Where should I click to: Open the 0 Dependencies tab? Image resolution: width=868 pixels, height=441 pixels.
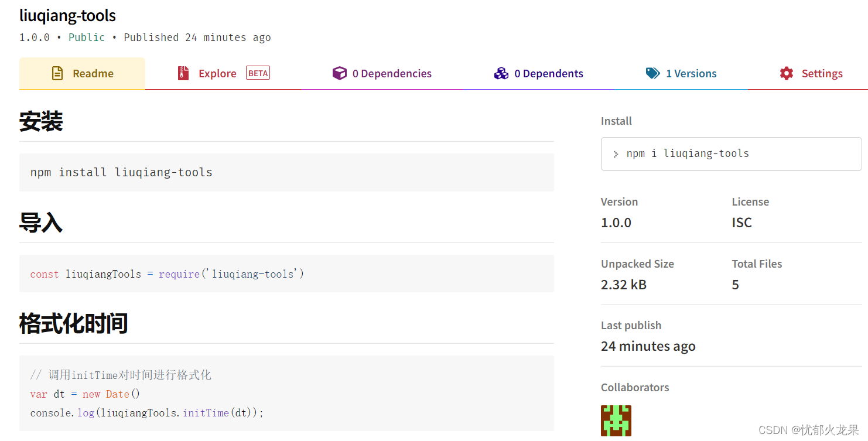(382, 74)
